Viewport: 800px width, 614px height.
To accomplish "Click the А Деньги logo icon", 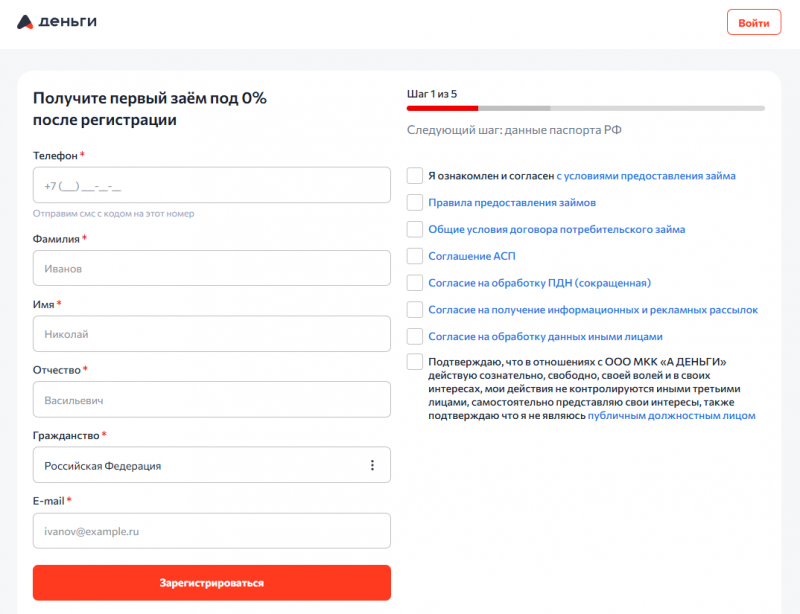I will coord(26,22).
